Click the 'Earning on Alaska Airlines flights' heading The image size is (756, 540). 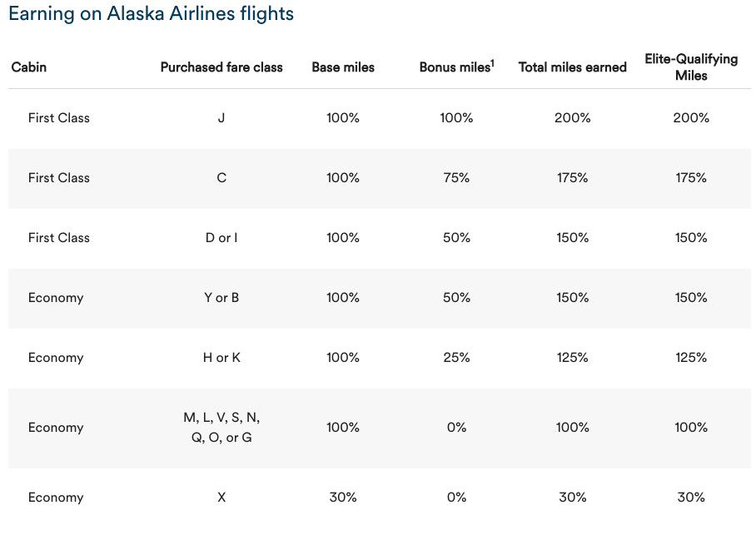point(151,14)
